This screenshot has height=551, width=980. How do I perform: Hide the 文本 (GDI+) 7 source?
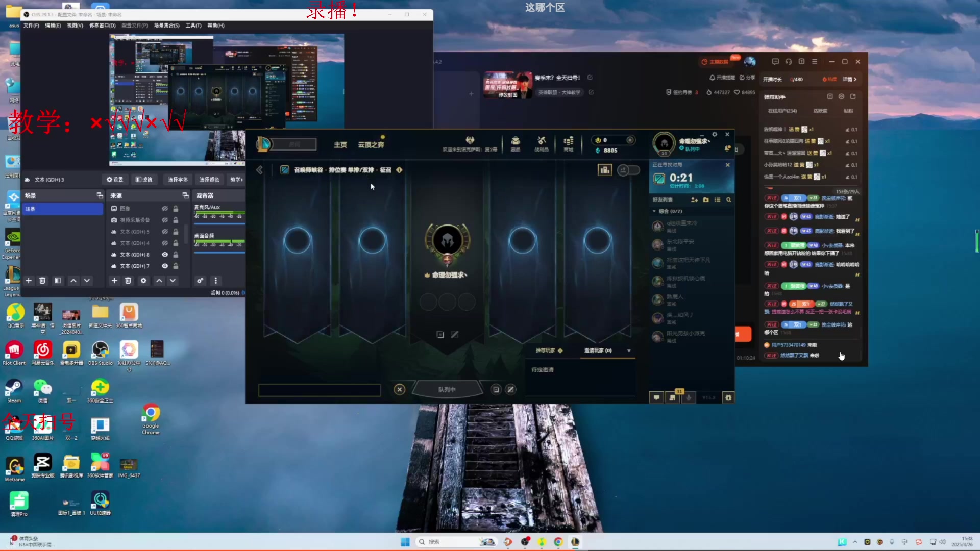pyautogui.click(x=165, y=266)
